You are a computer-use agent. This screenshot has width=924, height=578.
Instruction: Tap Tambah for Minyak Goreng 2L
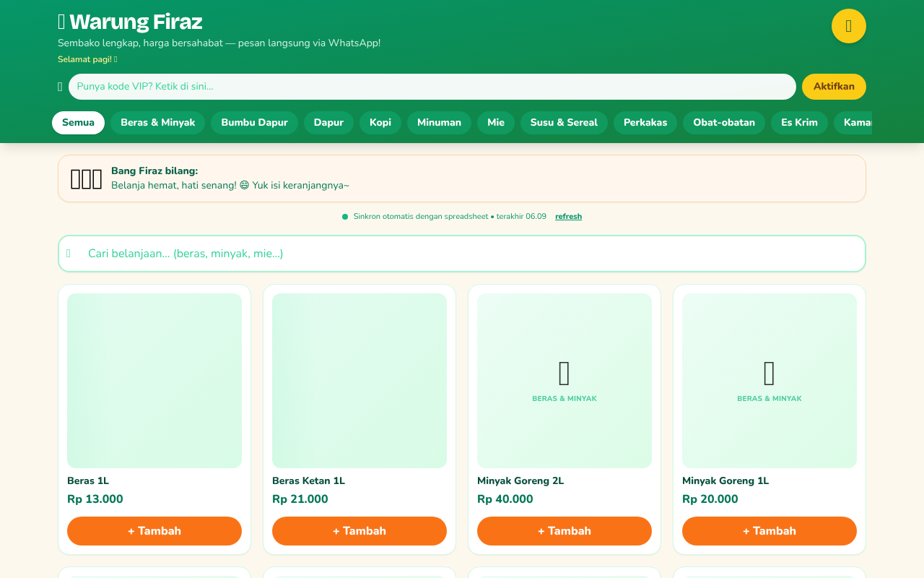click(565, 531)
